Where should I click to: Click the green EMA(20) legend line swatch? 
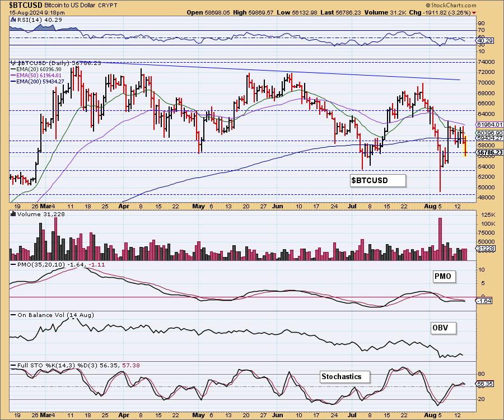[x=13, y=69]
